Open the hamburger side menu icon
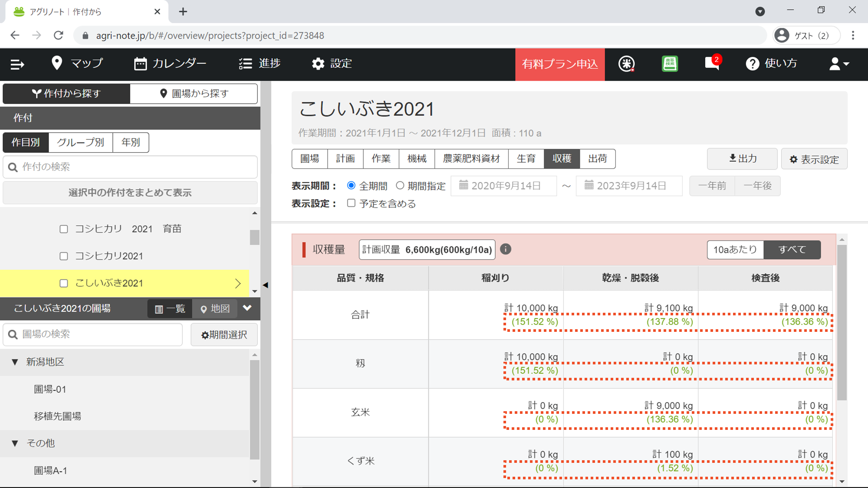 17,64
